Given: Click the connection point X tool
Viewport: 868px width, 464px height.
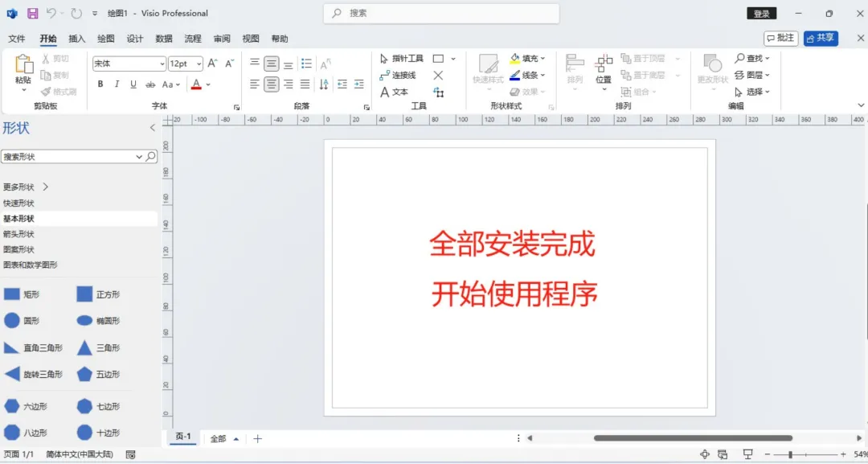Looking at the screenshot, I should 439,76.
